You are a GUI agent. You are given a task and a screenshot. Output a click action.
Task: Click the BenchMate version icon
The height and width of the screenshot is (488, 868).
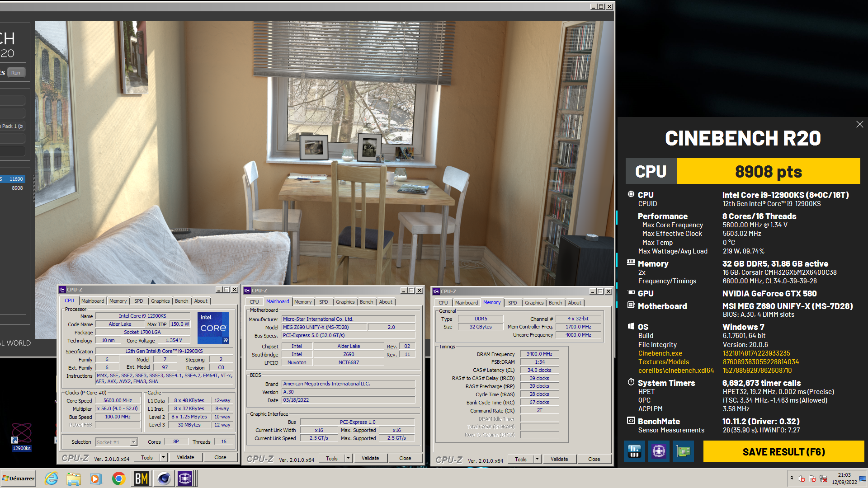pos(631,421)
